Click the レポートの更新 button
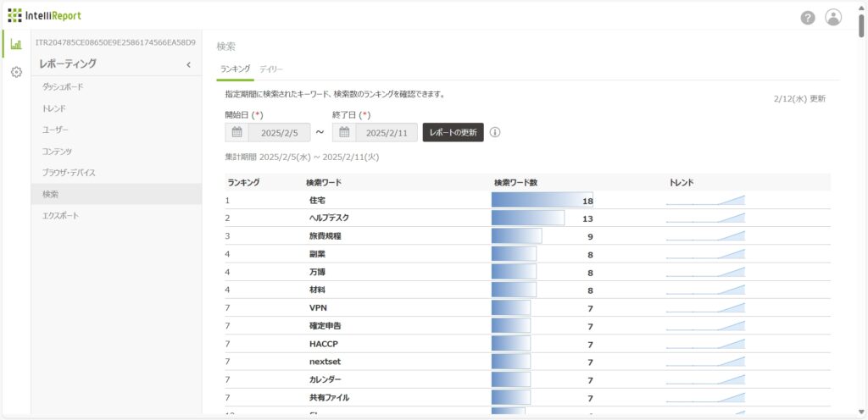This screenshot has width=868, height=420. [453, 133]
